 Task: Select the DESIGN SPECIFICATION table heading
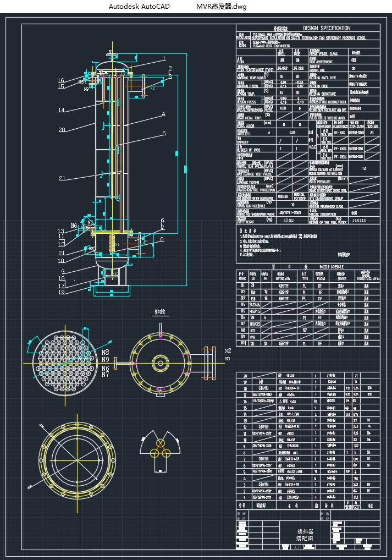coord(326,28)
